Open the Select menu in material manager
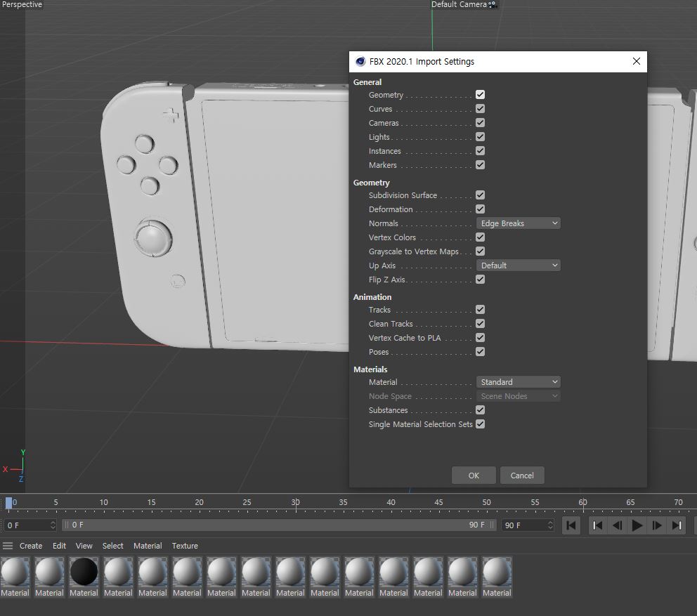Viewport: 697px width, 616px height. (113, 546)
